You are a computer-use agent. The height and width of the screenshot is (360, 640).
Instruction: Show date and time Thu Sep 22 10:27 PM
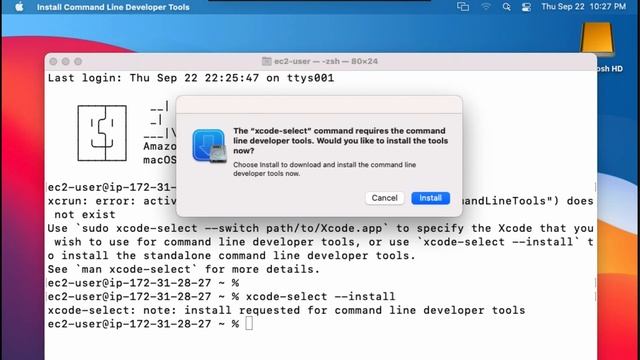583,7
